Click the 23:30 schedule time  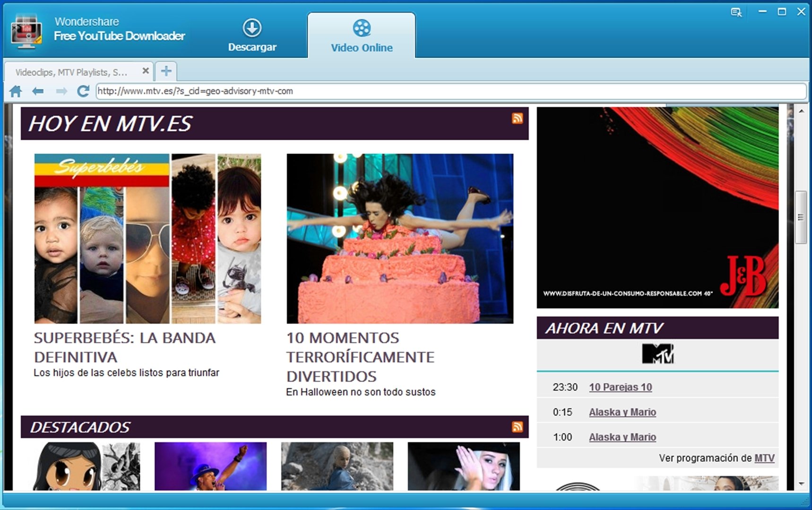pyautogui.click(x=565, y=387)
